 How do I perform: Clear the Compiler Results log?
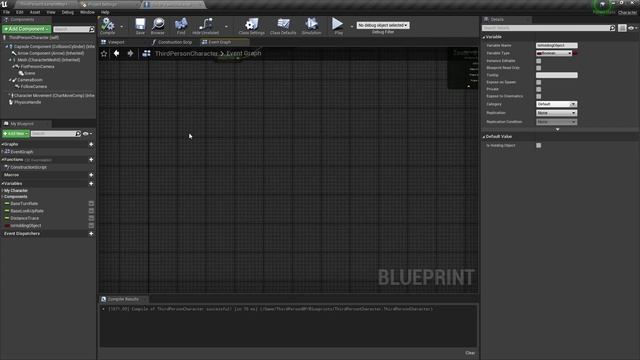point(470,353)
